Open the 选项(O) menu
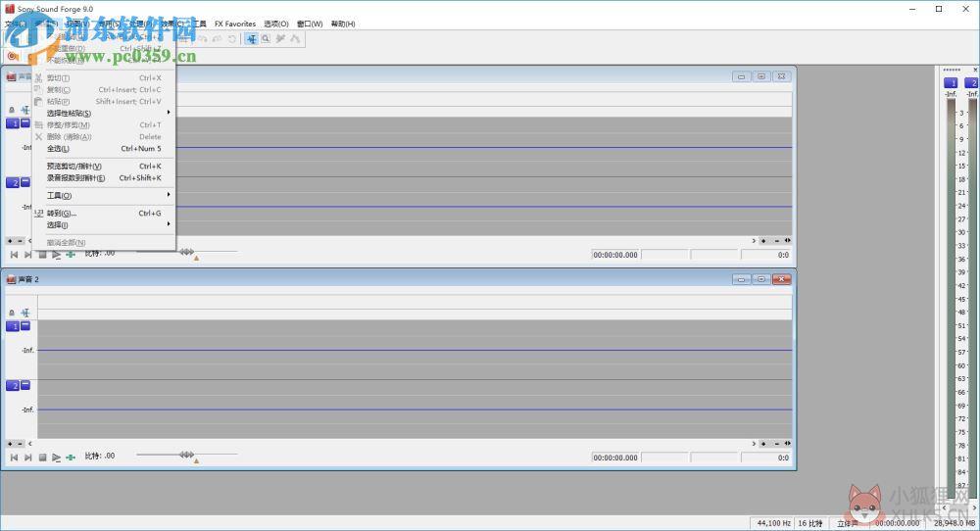The image size is (980, 531). (x=276, y=24)
